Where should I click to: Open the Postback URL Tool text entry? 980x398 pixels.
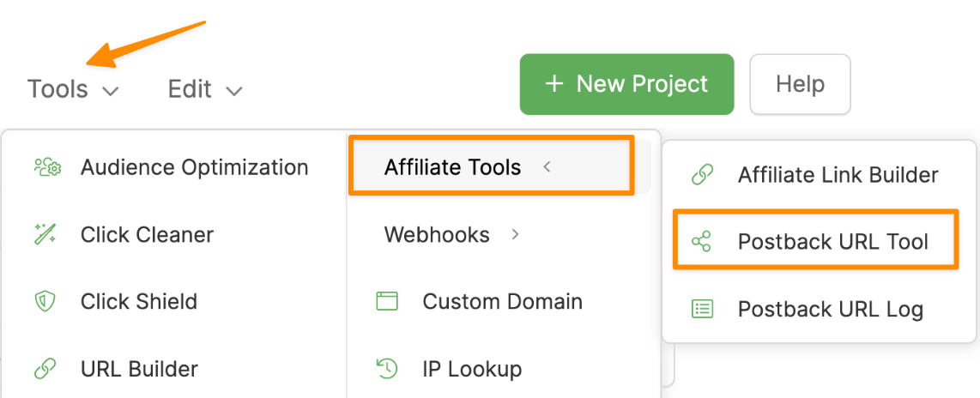tap(832, 242)
